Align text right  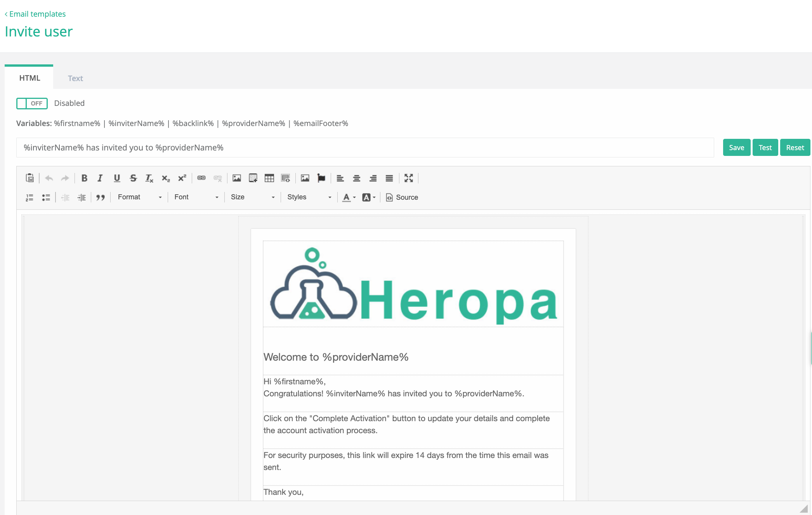373,178
